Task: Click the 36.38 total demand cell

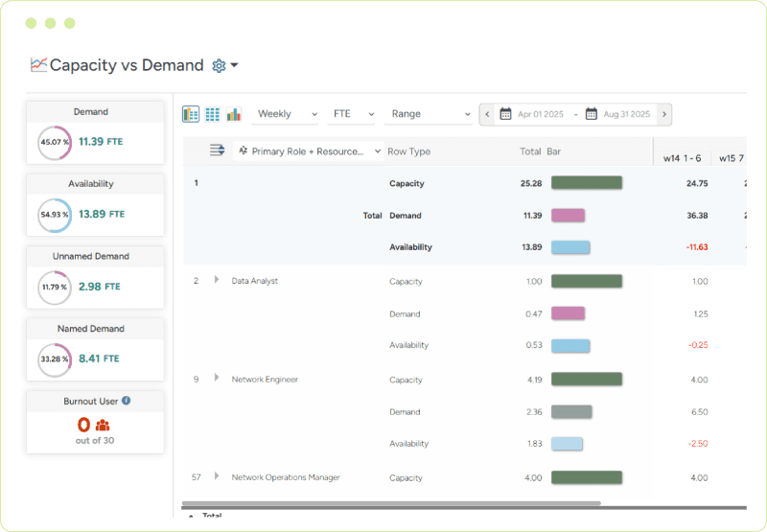Action: [x=697, y=215]
